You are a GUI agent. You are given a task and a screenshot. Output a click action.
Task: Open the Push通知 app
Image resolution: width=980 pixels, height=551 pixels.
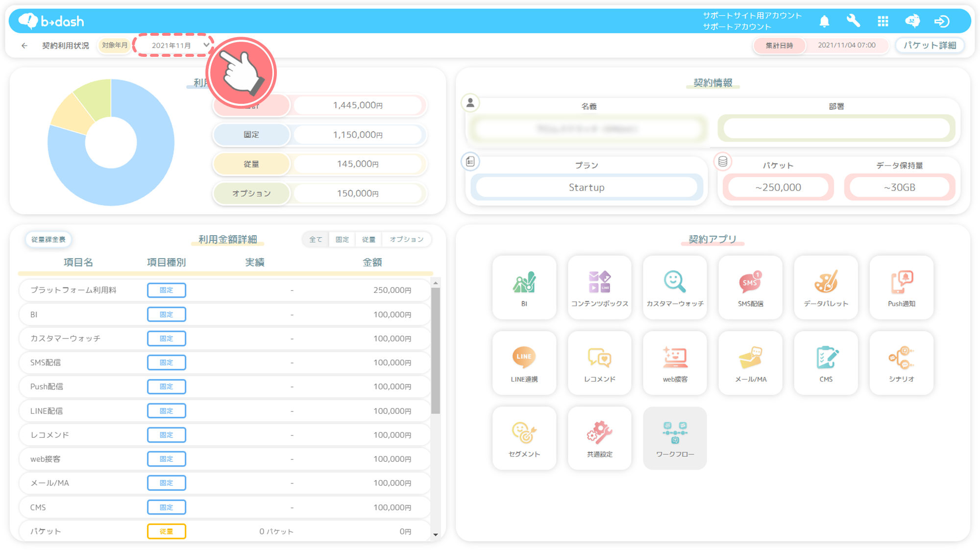pos(901,287)
